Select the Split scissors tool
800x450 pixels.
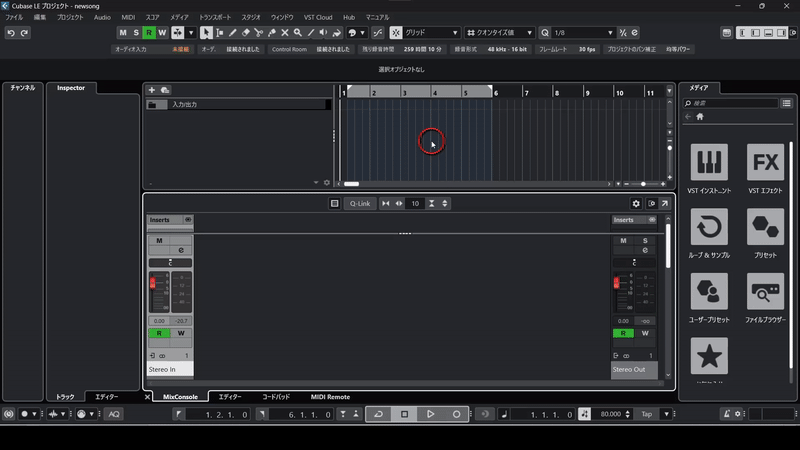coord(259,33)
